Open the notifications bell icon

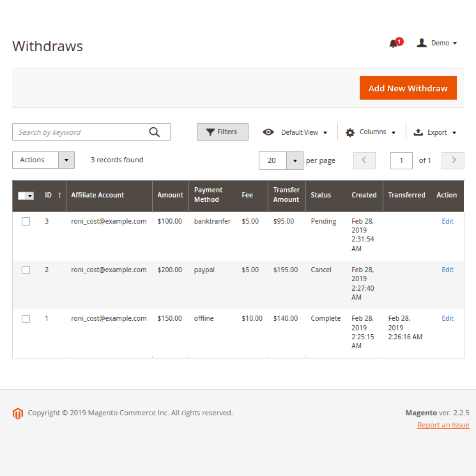click(394, 43)
